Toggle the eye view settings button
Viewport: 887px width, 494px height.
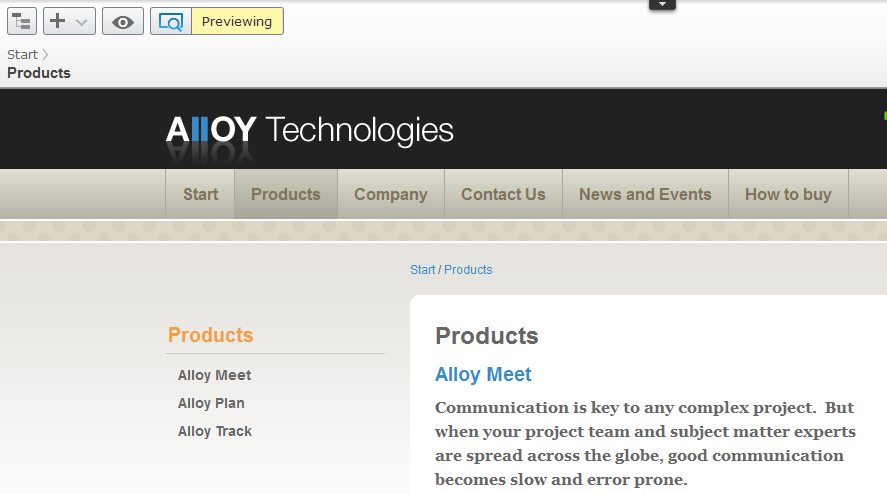[x=123, y=21]
